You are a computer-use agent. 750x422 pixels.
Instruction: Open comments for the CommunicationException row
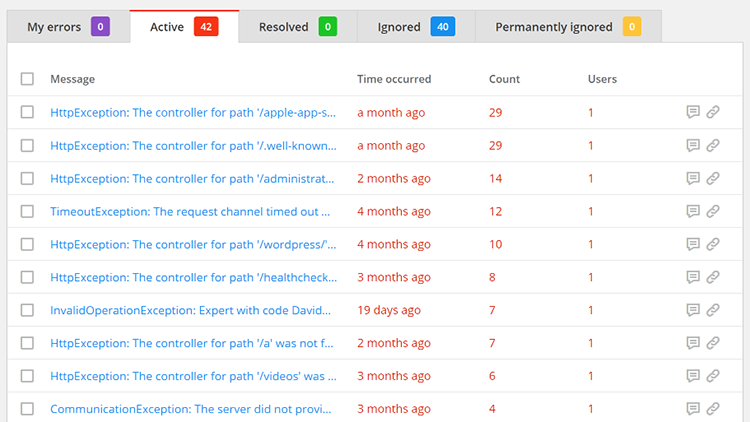pos(692,409)
